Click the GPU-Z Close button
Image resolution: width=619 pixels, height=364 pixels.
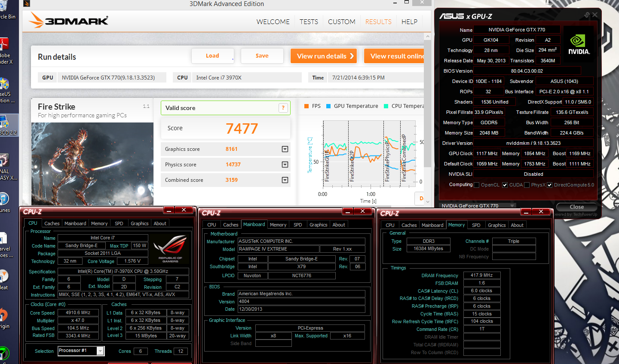[576, 207]
